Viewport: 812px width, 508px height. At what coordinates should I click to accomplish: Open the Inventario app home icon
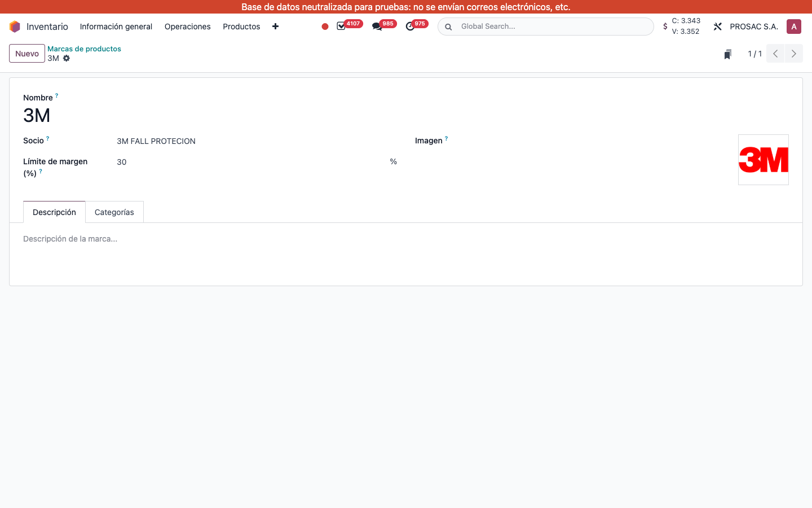tap(15, 27)
